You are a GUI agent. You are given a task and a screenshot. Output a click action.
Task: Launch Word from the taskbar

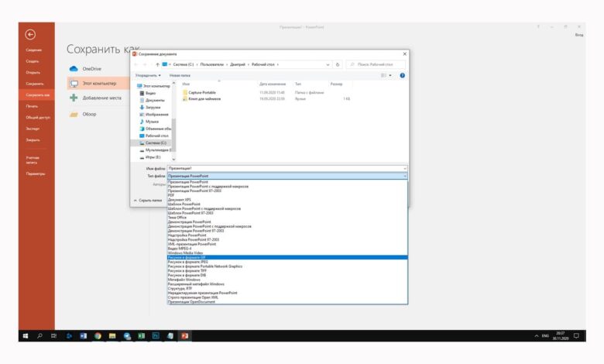pos(83,336)
